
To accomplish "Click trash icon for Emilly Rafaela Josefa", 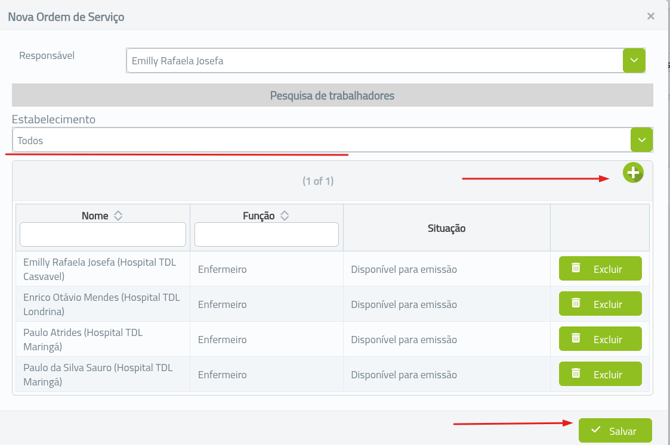I will pyautogui.click(x=576, y=268).
